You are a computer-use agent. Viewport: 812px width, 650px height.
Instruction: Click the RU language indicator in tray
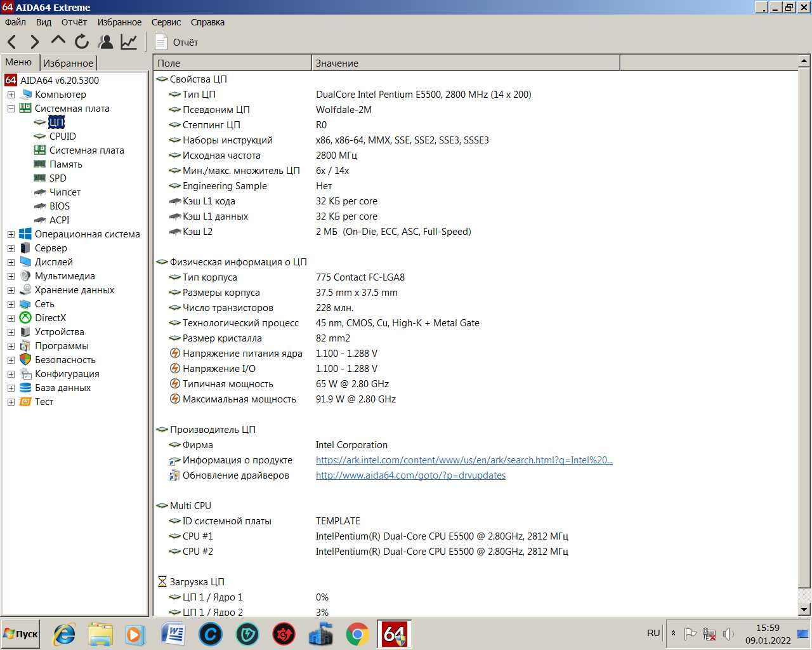click(x=653, y=633)
